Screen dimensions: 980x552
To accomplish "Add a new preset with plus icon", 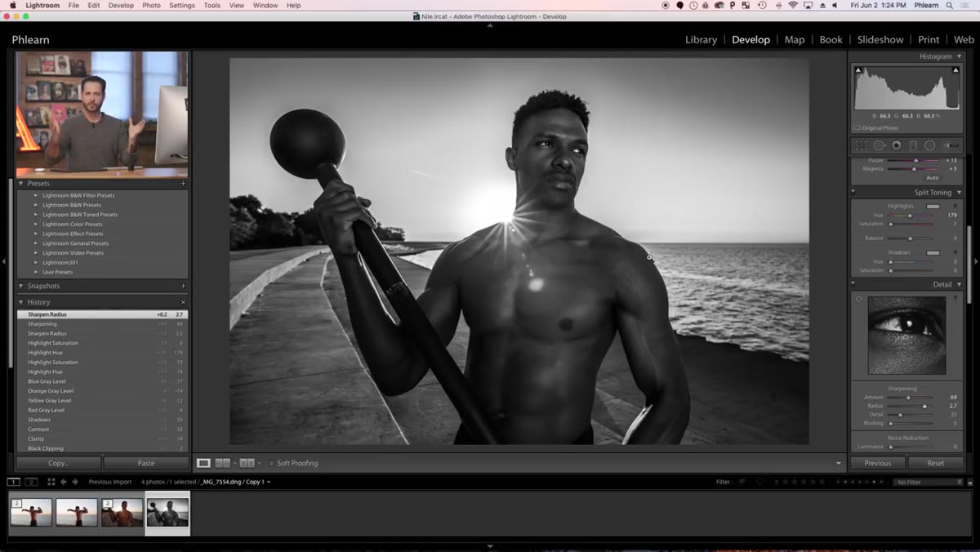I will coord(183,184).
